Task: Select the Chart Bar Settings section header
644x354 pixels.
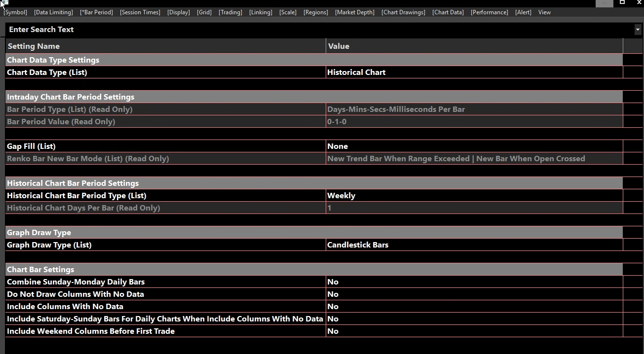Action: coord(314,270)
